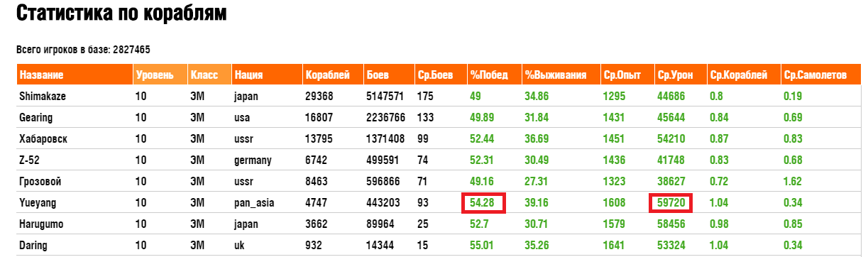Click Daring win rate 55.01
Viewport: 868px width, 257px height.
click(482, 246)
